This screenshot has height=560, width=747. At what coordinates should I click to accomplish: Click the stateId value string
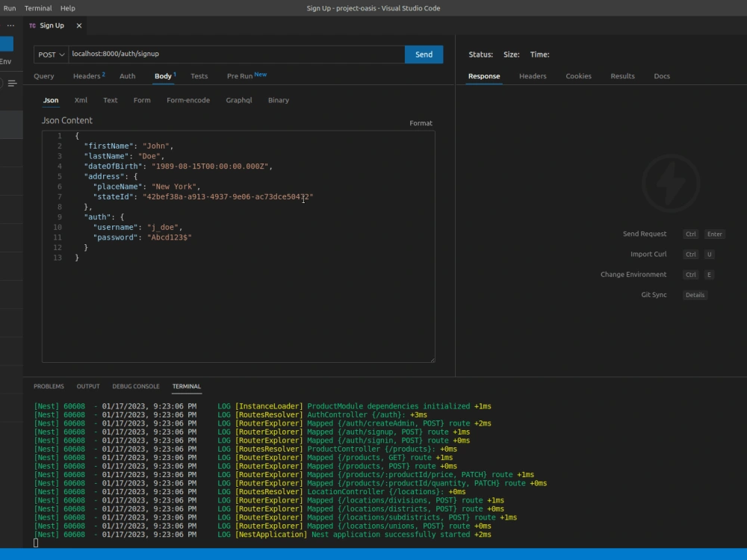[x=228, y=196]
